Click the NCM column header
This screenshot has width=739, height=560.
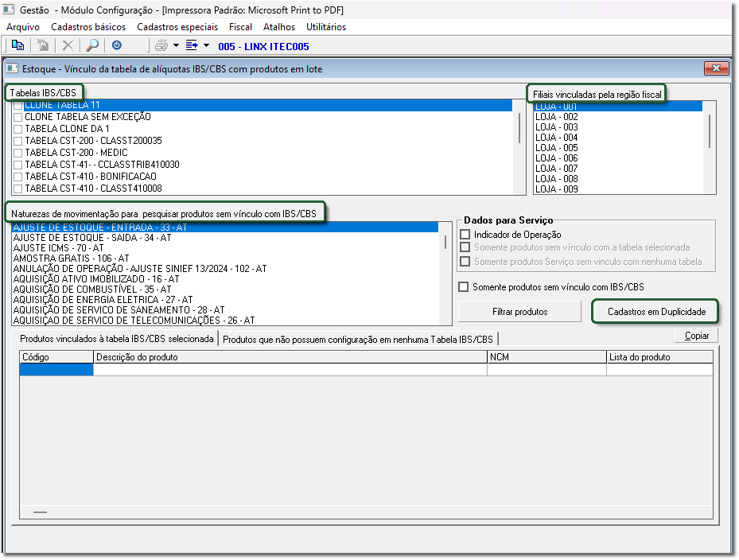click(546, 357)
